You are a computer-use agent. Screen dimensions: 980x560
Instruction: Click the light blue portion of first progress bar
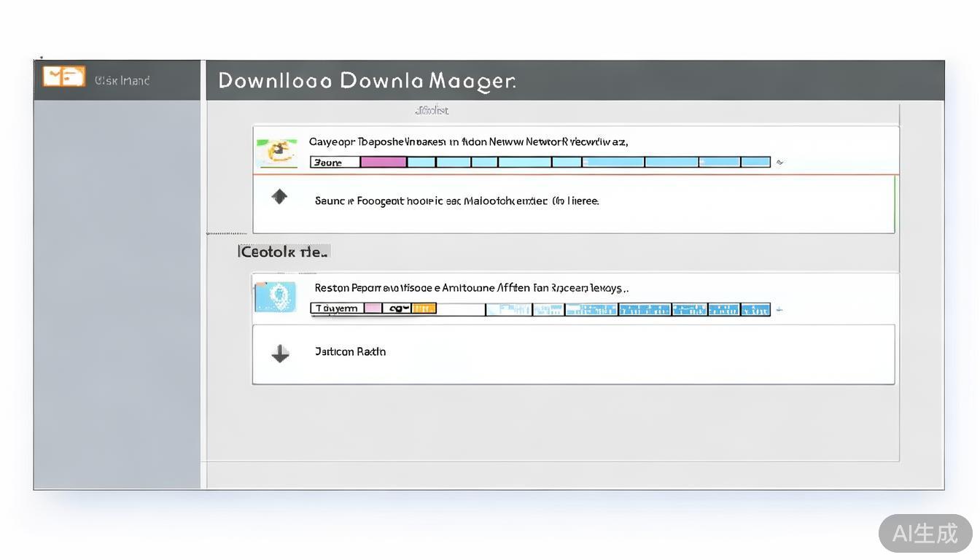pos(583,162)
